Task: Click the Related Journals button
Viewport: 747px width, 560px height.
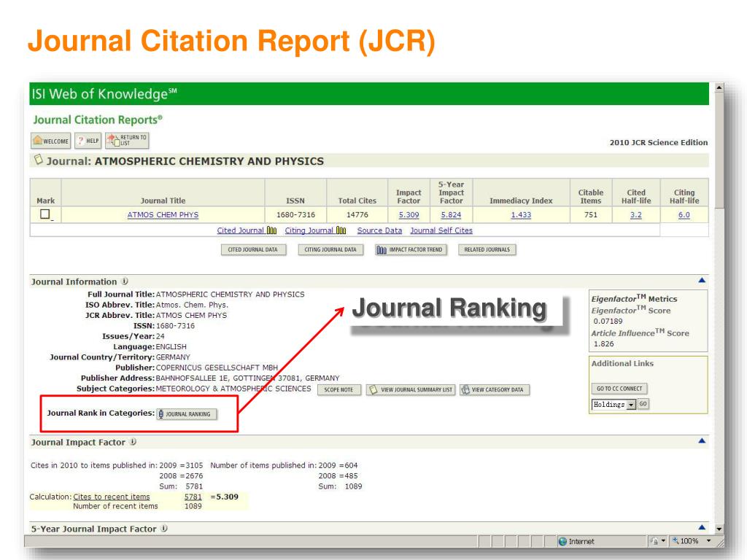Action: pos(487,249)
